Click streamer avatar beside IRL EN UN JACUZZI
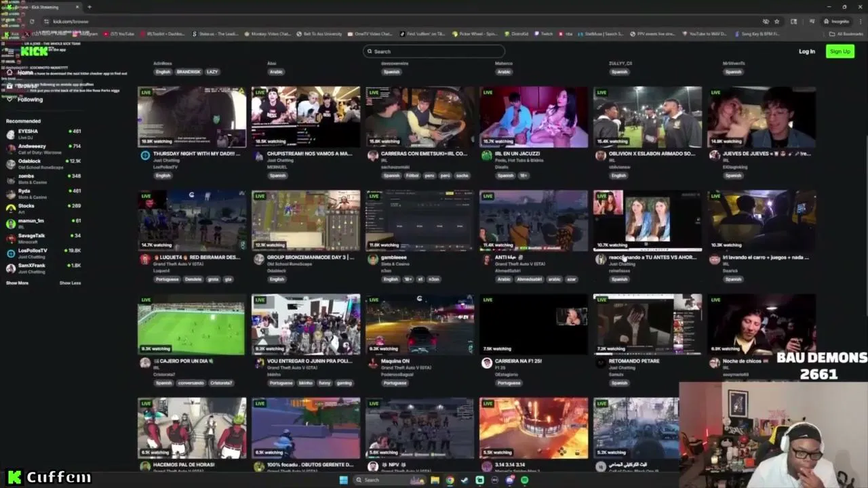 tap(486, 155)
